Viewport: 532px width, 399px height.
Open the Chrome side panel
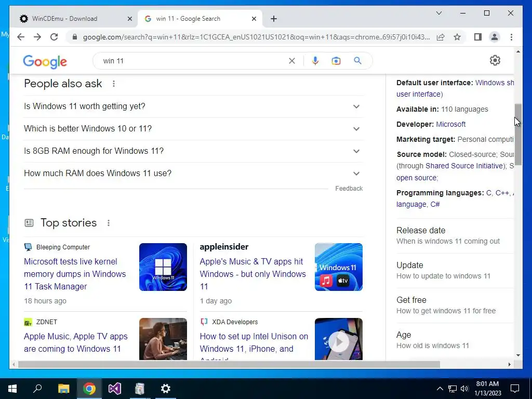pyautogui.click(x=478, y=37)
